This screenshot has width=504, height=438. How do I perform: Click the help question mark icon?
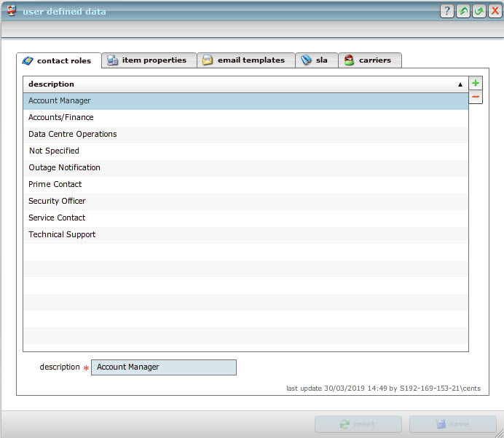(x=447, y=11)
